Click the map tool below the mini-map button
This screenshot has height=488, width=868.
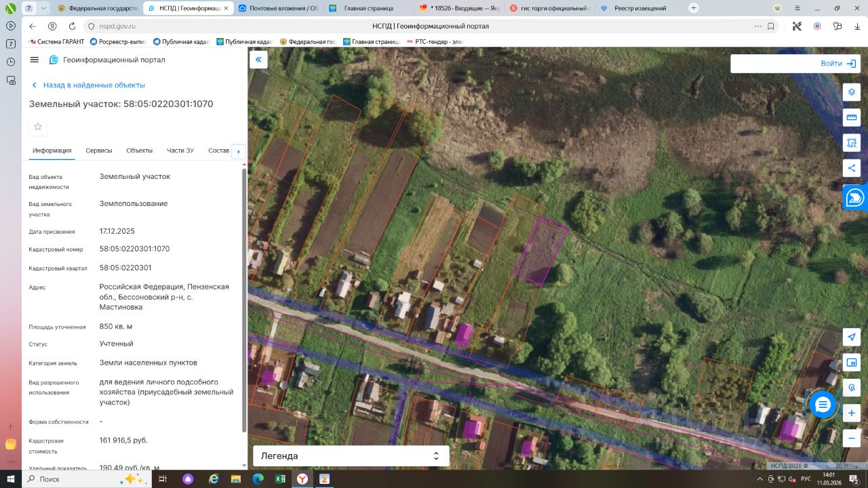point(852,388)
